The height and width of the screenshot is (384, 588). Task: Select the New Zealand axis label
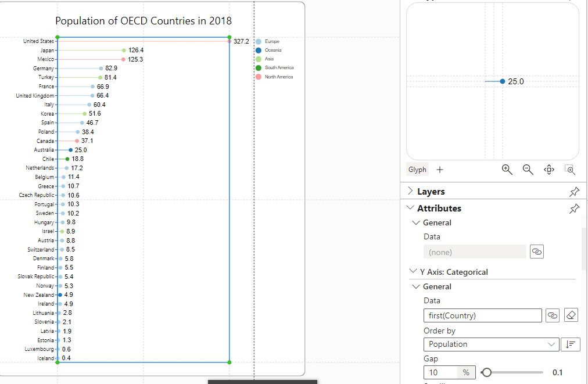tap(38, 295)
